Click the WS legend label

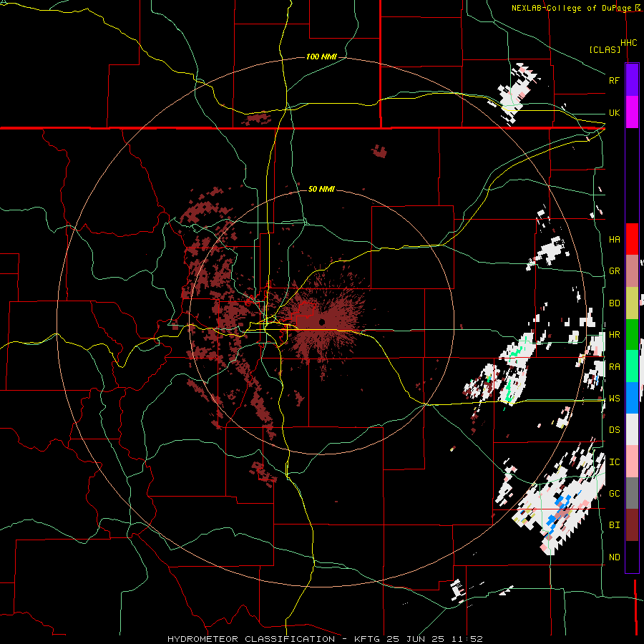coord(614,399)
